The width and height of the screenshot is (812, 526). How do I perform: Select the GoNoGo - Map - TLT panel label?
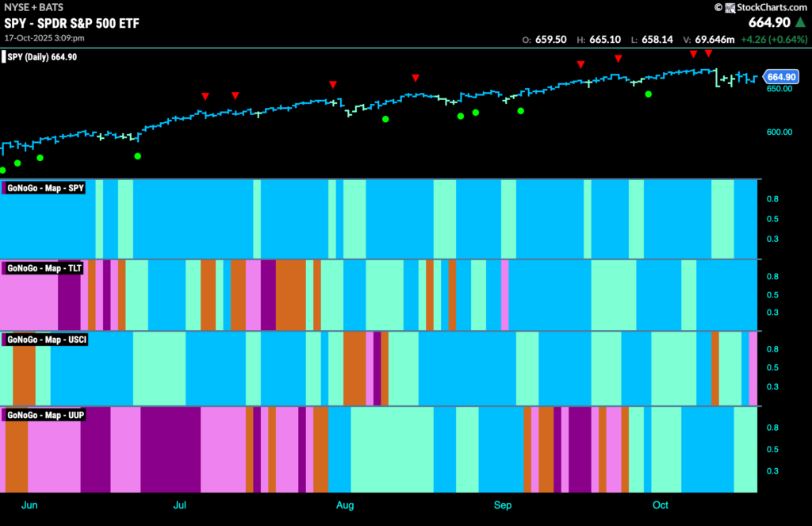(x=44, y=268)
